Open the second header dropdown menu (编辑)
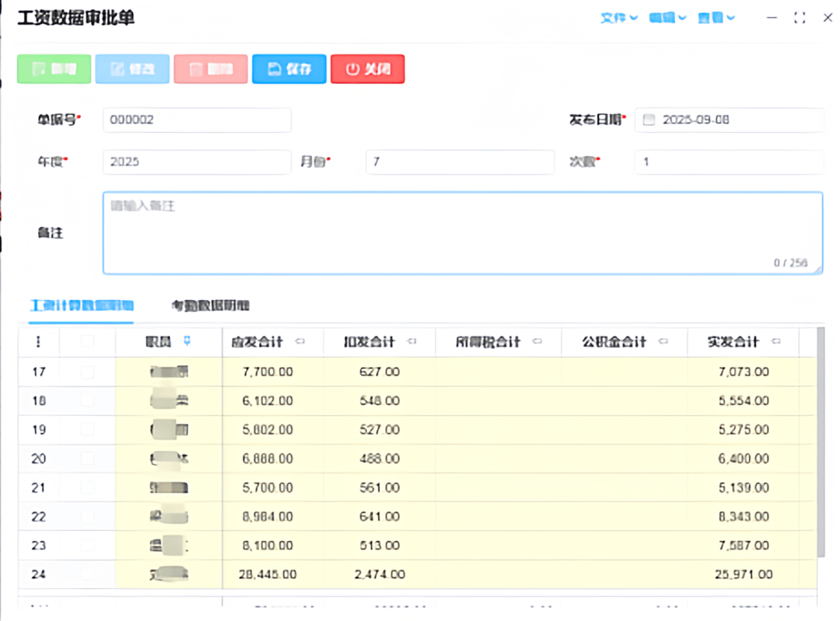Screen dimensions: 840x621 coord(667,18)
